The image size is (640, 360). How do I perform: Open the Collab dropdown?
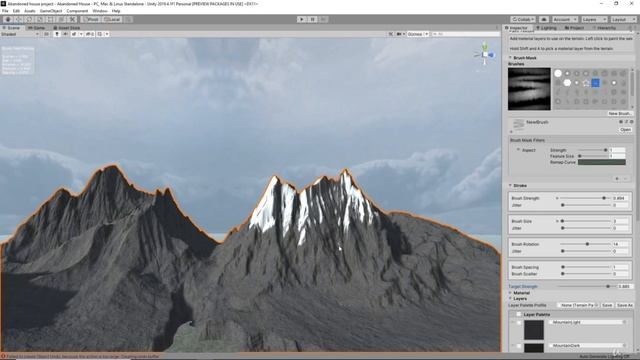[x=523, y=19]
